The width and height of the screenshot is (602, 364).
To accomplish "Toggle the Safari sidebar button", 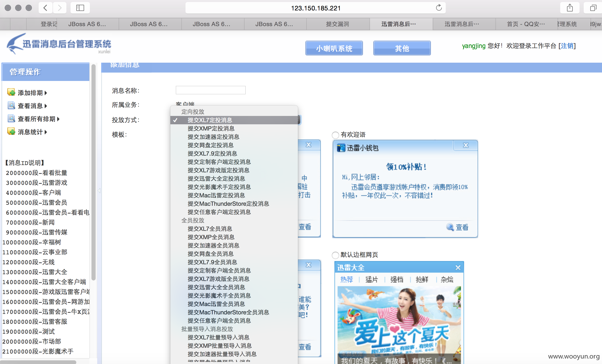I will point(80,8).
